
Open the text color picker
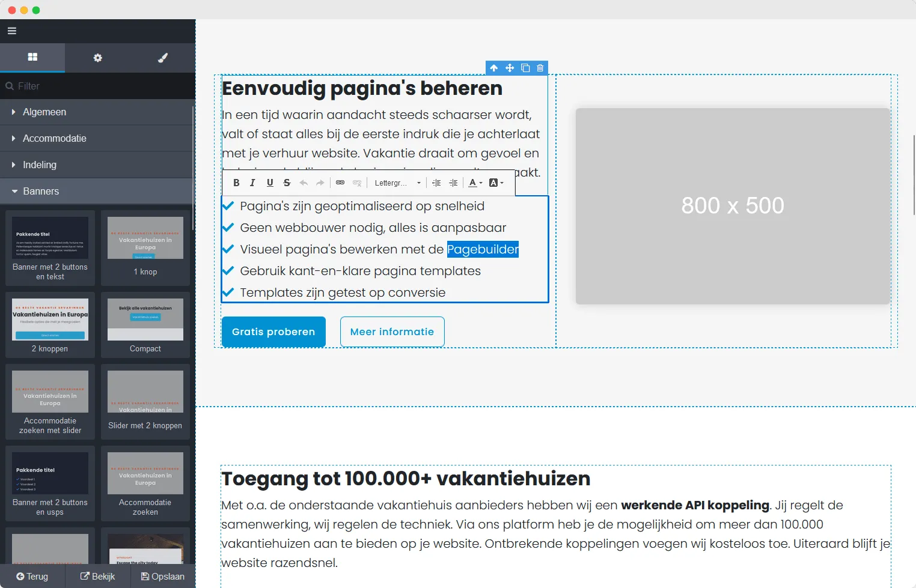pos(475,183)
